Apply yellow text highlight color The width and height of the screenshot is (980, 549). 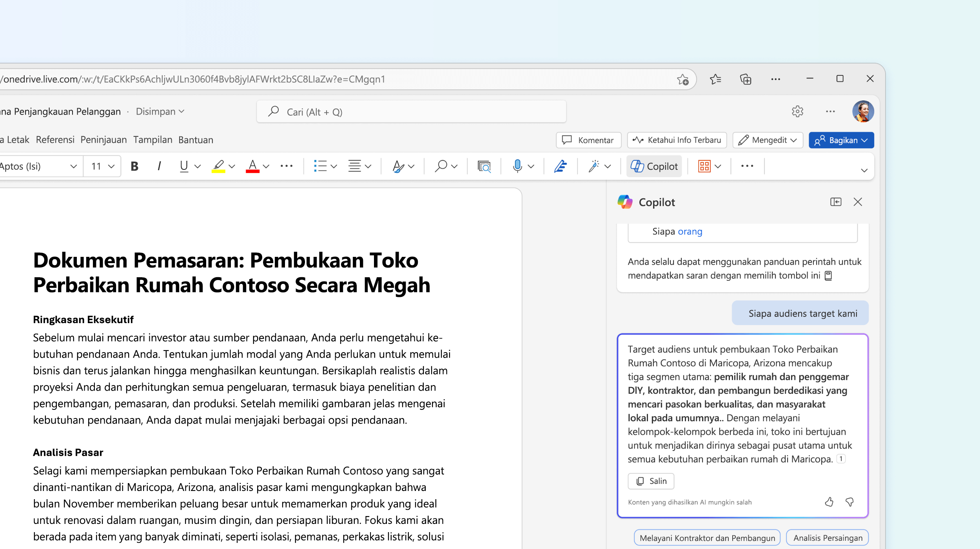(x=218, y=166)
